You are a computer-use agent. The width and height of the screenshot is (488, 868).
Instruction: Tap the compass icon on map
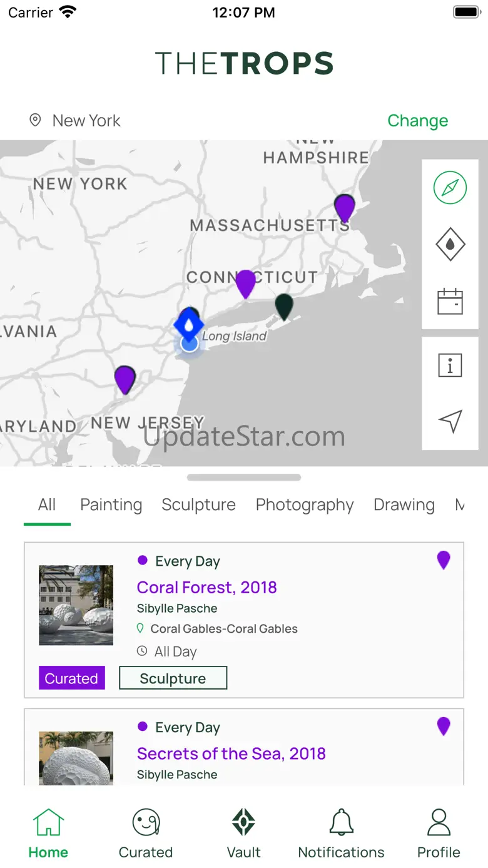tap(450, 187)
